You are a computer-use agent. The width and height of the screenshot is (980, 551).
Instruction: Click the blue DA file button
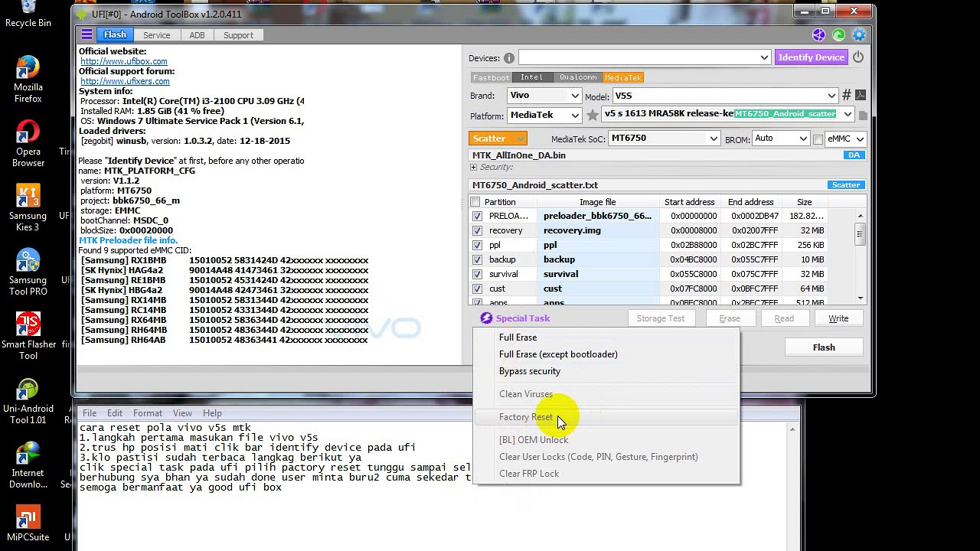click(x=854, y=155)
